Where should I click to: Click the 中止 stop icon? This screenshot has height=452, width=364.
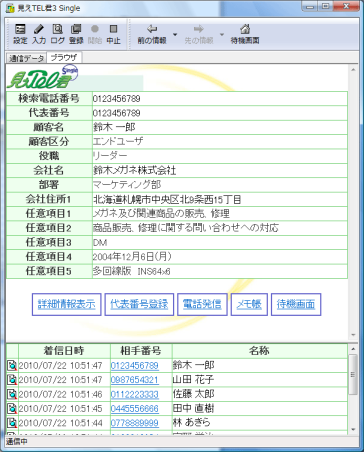coord(113,34)
